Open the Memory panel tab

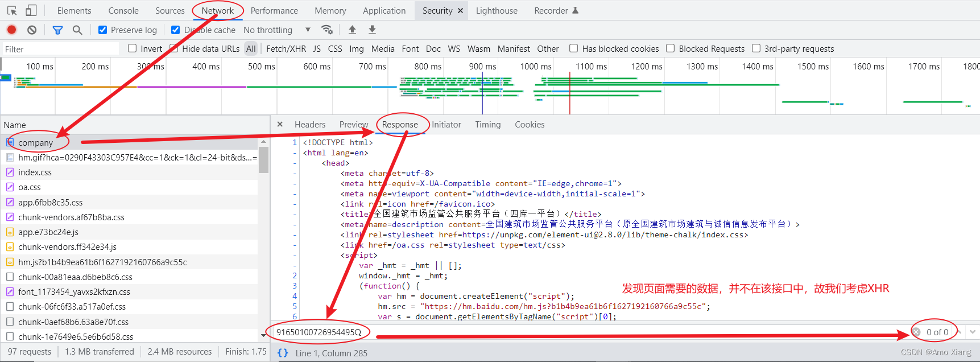(330, 10)
